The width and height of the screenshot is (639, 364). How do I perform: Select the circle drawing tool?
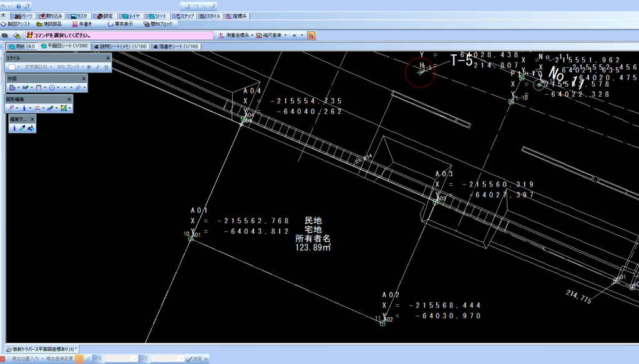(x=52, y=88)
